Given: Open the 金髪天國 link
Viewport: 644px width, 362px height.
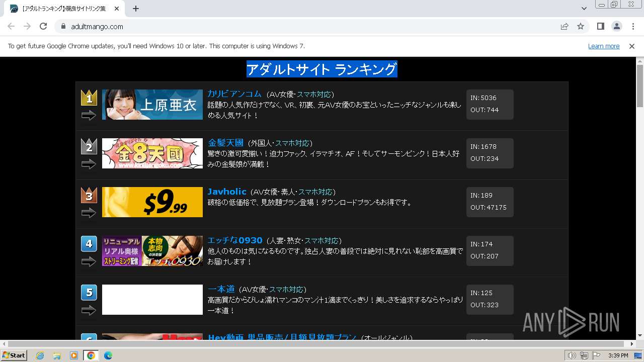Looking at the screenshot, I should coord(225,143).
